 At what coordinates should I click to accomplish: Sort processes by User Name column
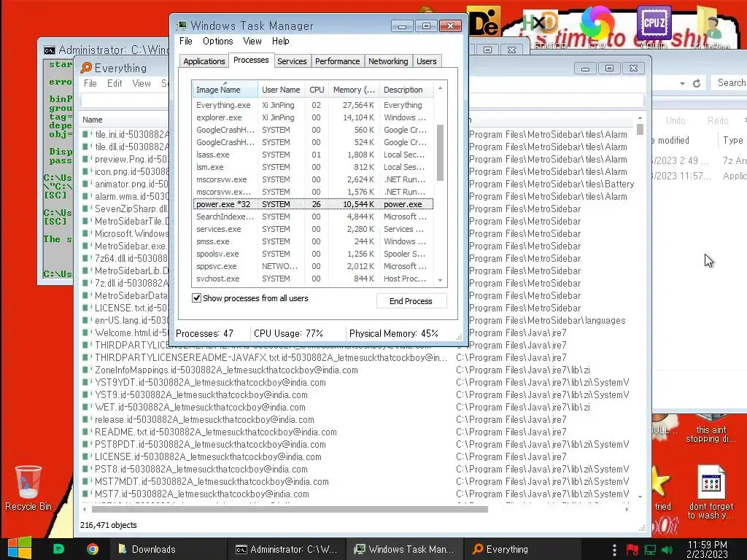tap(281, 90)
